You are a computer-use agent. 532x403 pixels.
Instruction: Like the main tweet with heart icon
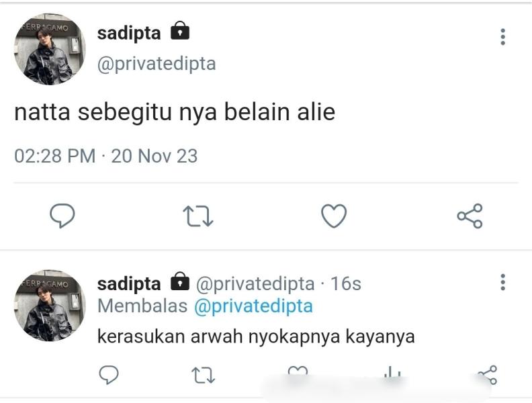(333, 216)
